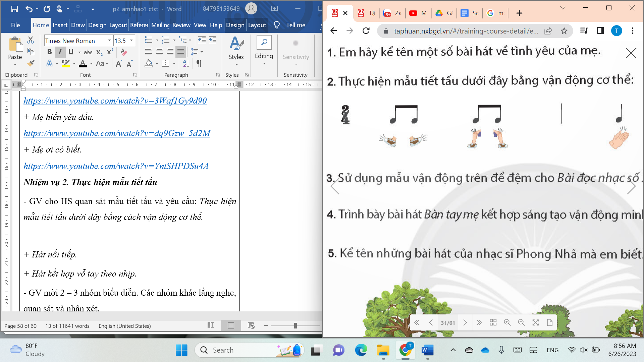Increase paragraph indent
Screen dimensions: 644x362
(213, 40)
